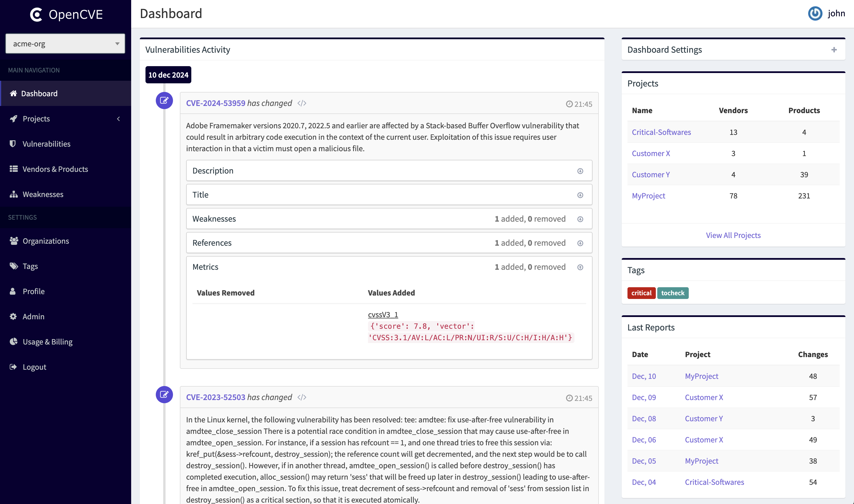Open the Dec, 10 MyProject report
The width and height of the screenshot is (854, 504).
[644, 376]
